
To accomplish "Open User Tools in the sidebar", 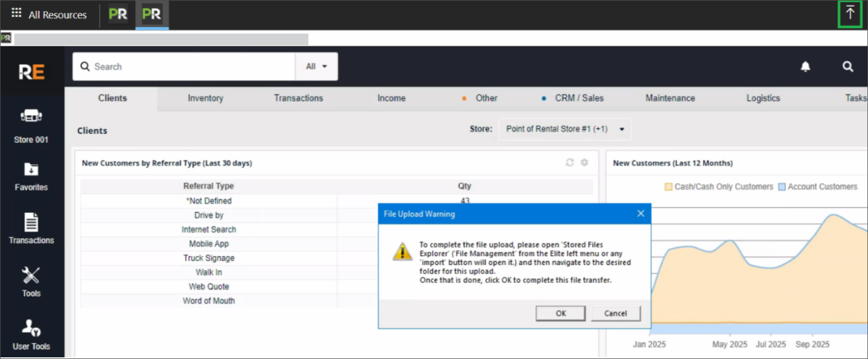I will point(31,334).
